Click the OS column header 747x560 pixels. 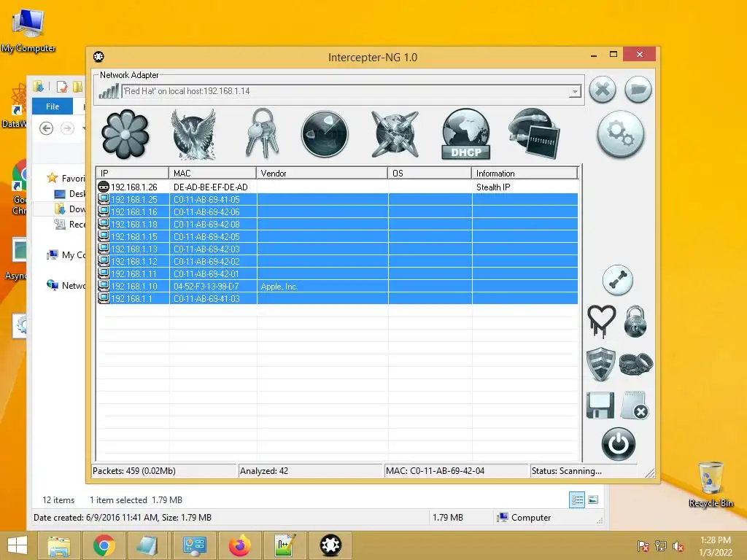coord(430,174)
